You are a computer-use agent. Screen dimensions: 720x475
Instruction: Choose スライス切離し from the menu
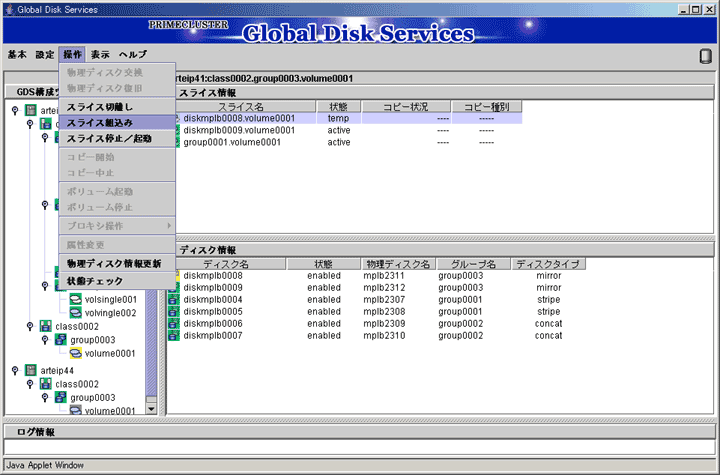pyautogui.click(x=117, y=107)
